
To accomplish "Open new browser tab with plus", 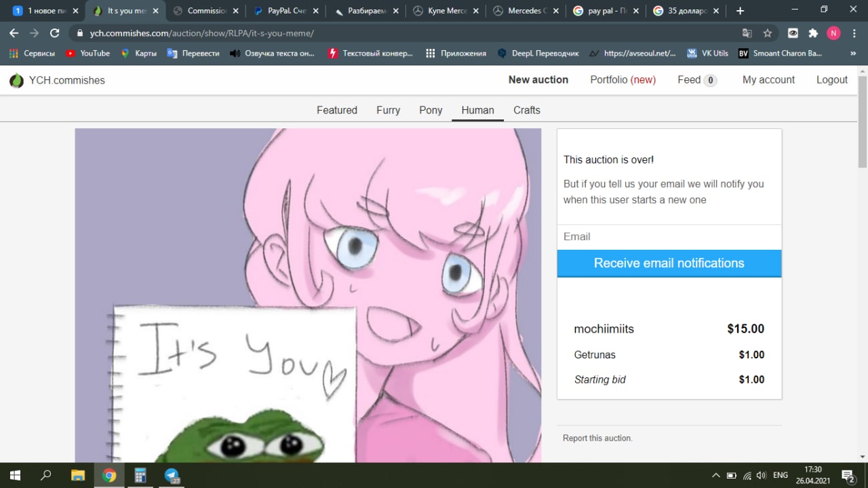I will [x=740, y=11].
